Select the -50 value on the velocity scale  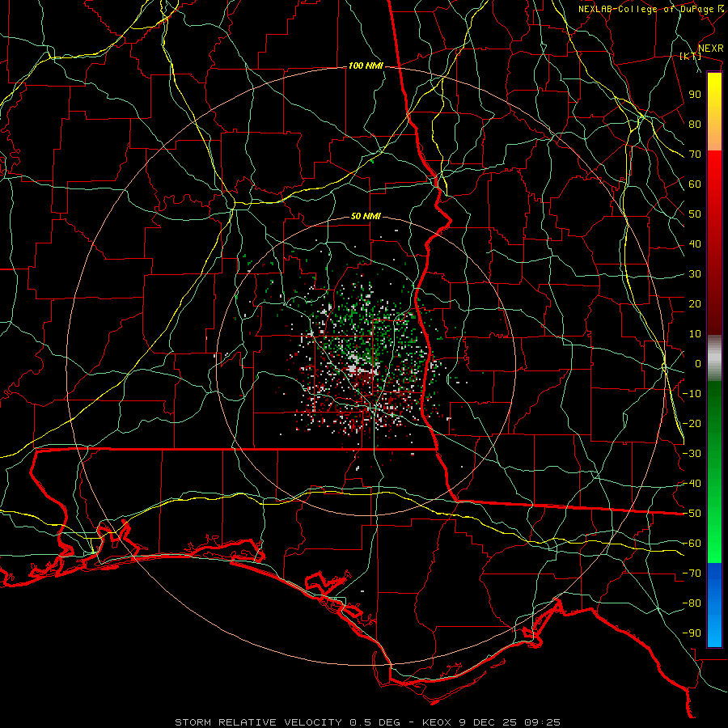(x=692, y=514)
